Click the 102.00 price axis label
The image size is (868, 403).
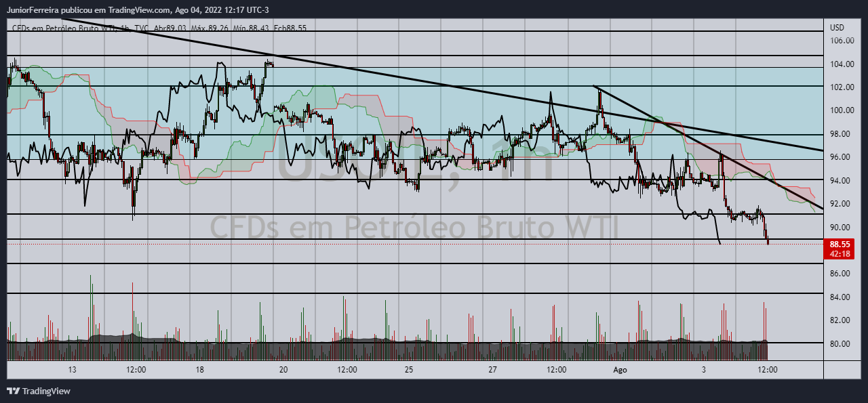point(841,87)
